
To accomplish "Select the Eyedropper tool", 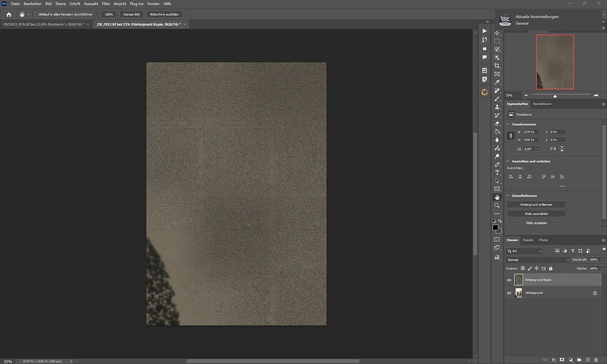I will coord(497,82).
